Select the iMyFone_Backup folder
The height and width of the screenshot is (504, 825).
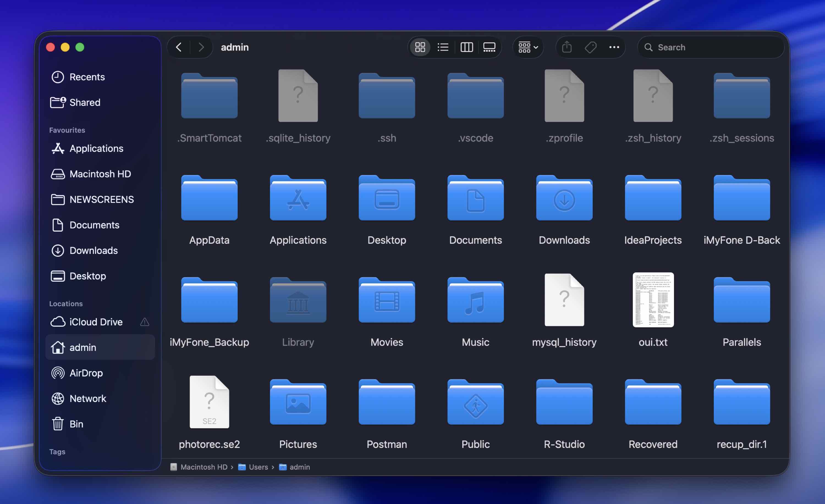click(x=209, y=300)
